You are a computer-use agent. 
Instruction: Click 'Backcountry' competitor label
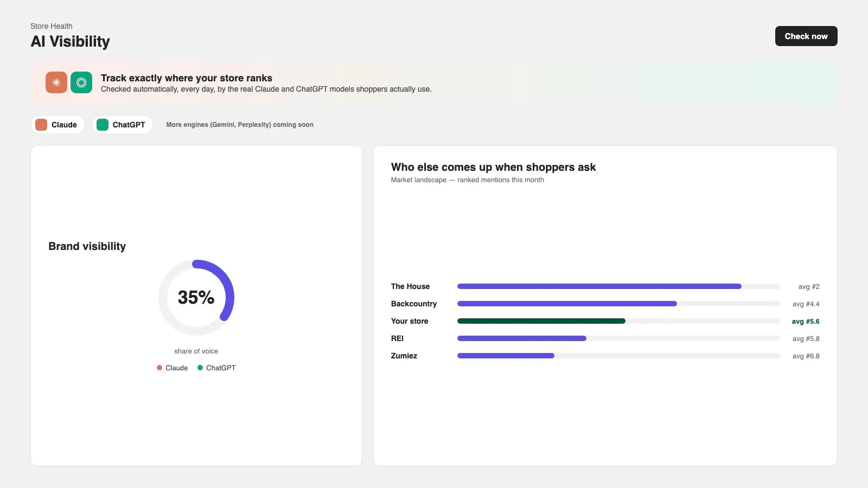pos(414,304)
